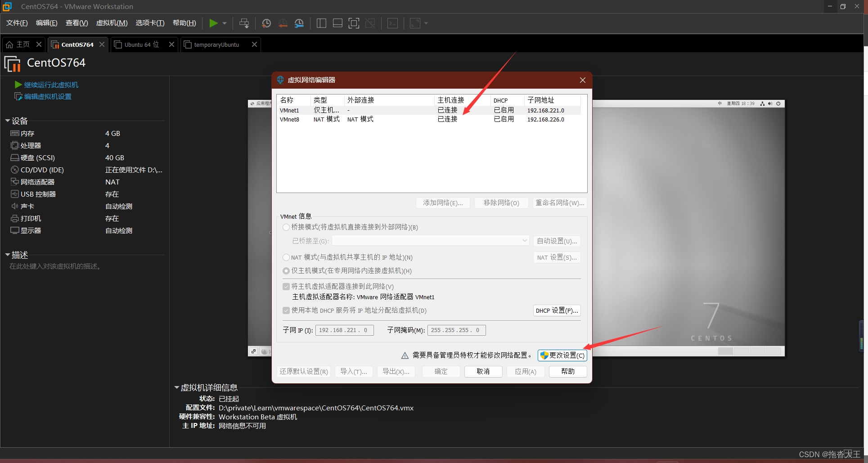Viewport: 868px width, 463px height.
Task: Click the 帮助 button in dialog
Action: (568, 371)
